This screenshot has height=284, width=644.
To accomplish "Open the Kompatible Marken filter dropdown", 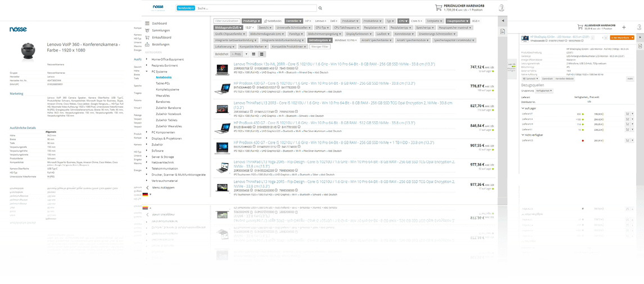I will pyautogui.click(x=252, y=47).
